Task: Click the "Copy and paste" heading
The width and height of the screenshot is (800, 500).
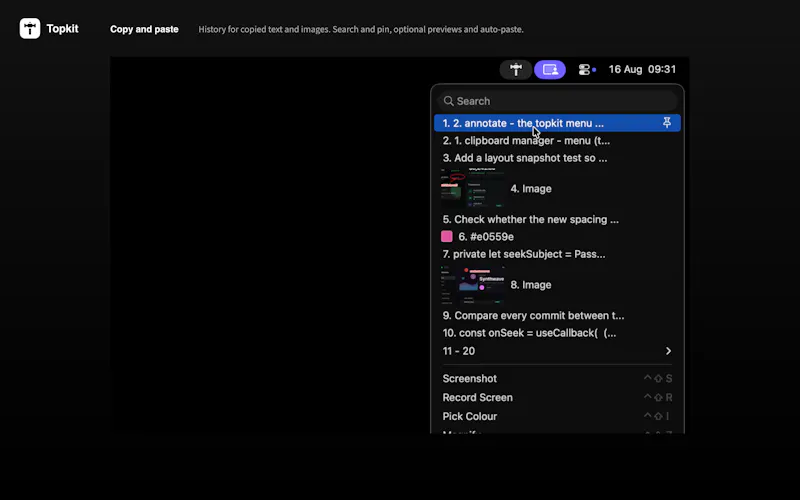Action: pos(144,29)
